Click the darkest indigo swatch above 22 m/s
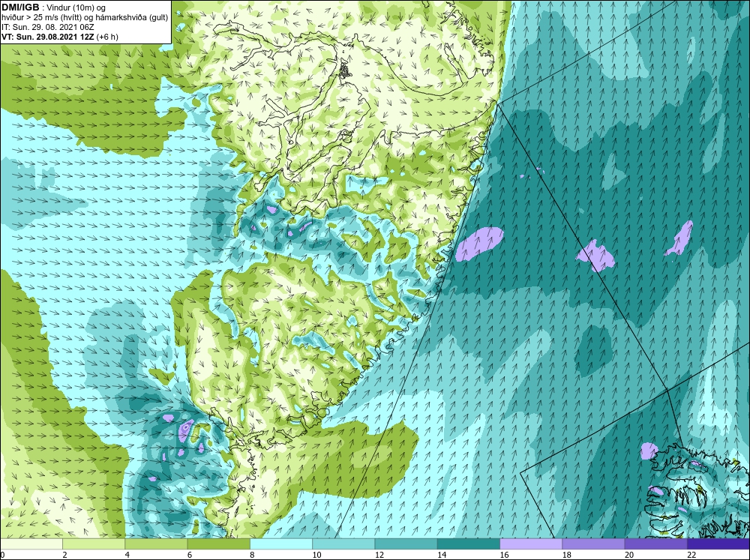Image resolution: width=750 pixels, height=560 pixels. tap(718, 544)
